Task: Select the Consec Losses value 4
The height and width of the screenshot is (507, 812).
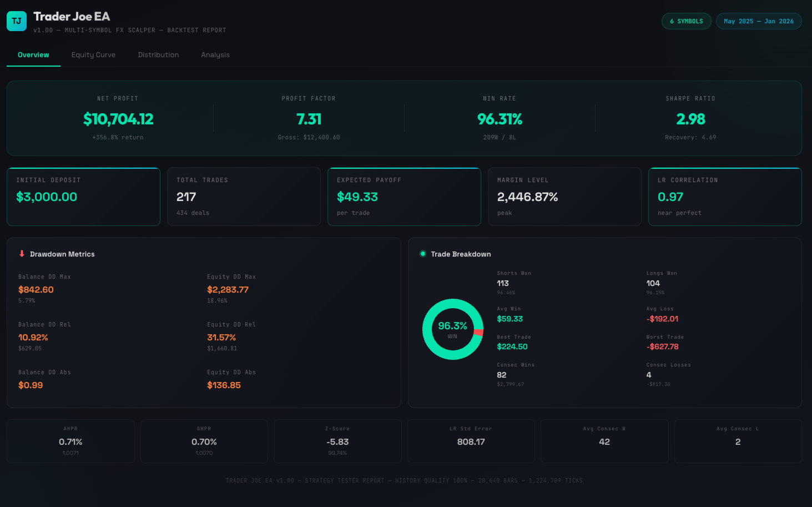Action: [x=649, y=375]
